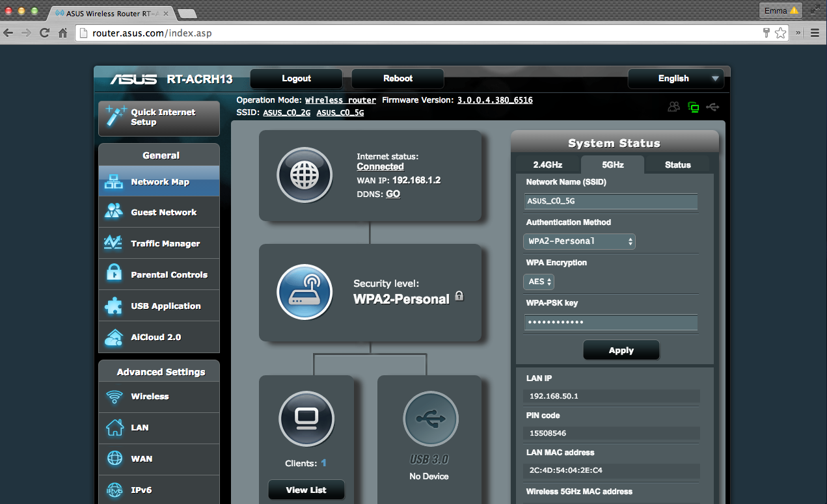Click the ASUS_C0_5G SSID link
Screen dimensions: 827x504
pyautogui.click(x=340, y=113)
